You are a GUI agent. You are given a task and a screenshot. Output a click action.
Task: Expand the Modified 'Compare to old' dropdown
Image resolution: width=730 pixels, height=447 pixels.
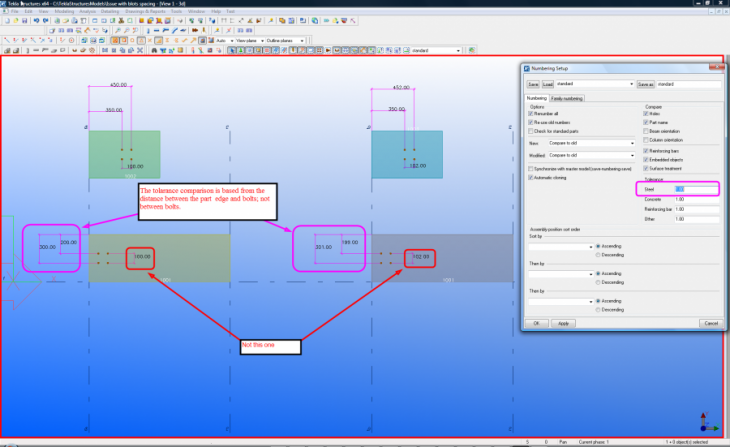pyautogui.click(x=633, y=156)
